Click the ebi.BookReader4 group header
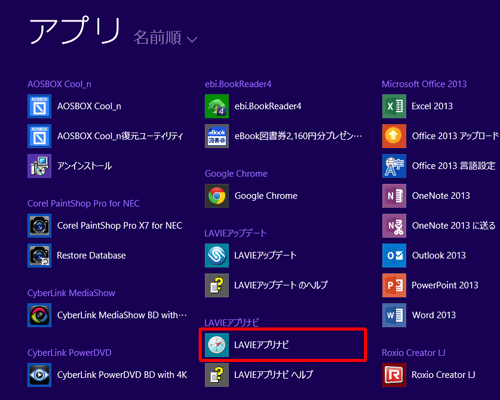Screen dimensions: 500x400 (x=238, y=84)
